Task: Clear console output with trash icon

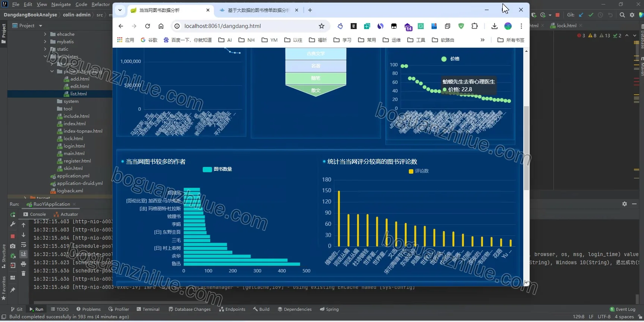Action: [23, 274]
